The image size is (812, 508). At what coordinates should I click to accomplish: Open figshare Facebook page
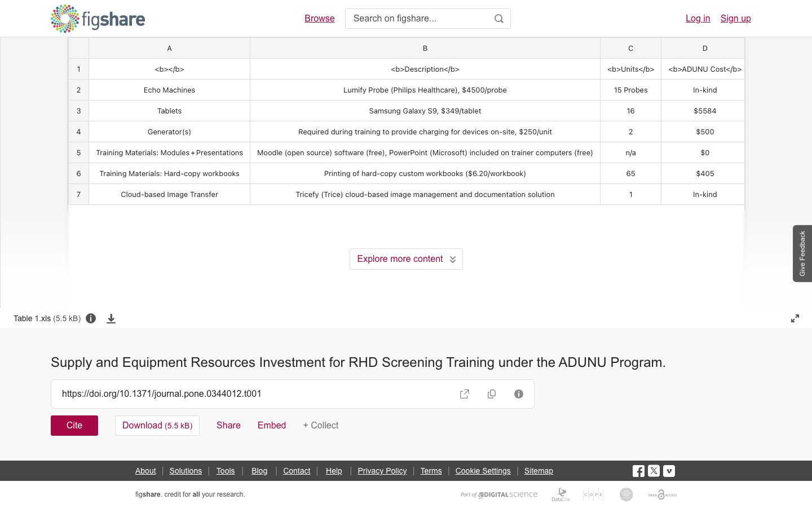point(638,471)
